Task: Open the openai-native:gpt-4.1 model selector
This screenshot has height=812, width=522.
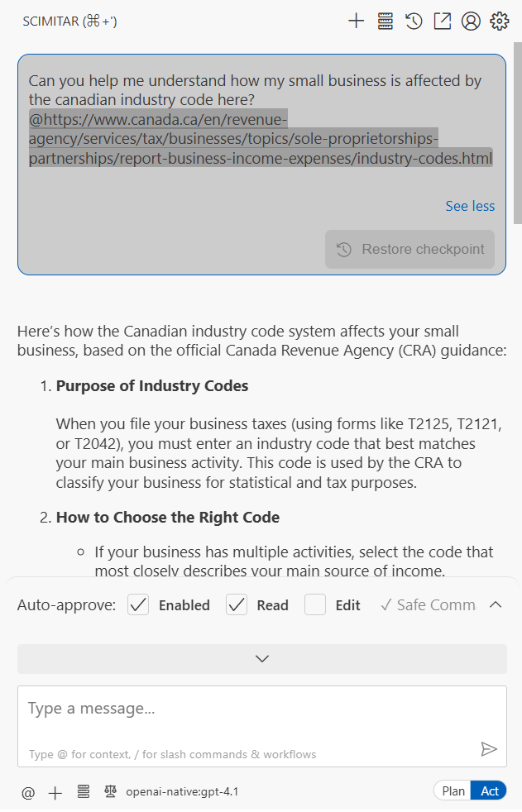Action: (182, 792)
